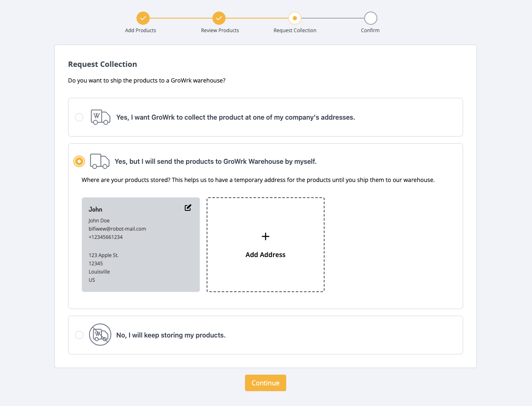Go to the Review Products step label

(220, 31)
